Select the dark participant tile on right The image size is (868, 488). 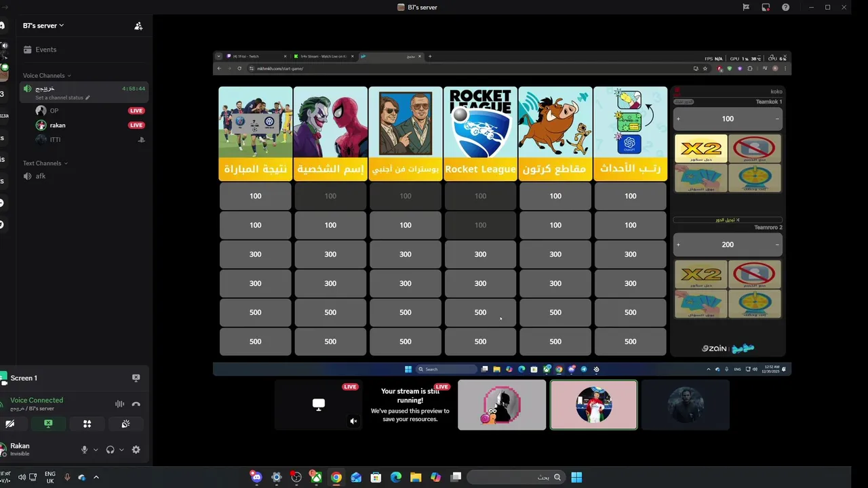[686, 405]
